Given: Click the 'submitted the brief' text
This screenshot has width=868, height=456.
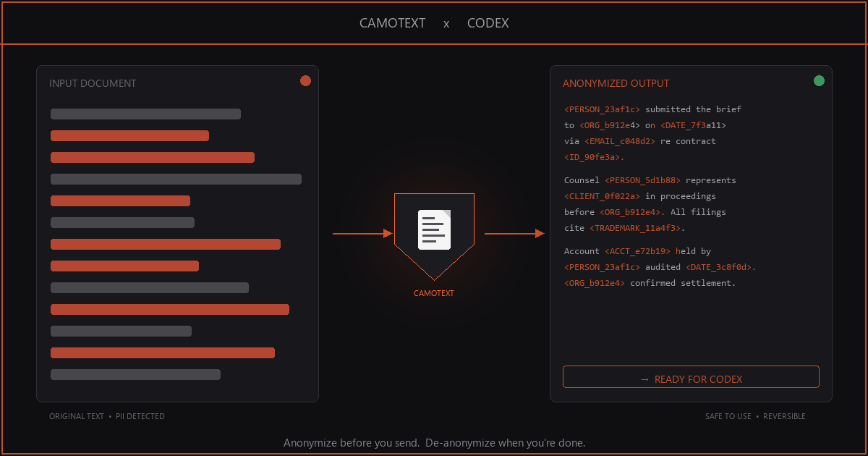Looking at the screenshot, I should click(693, 109).
